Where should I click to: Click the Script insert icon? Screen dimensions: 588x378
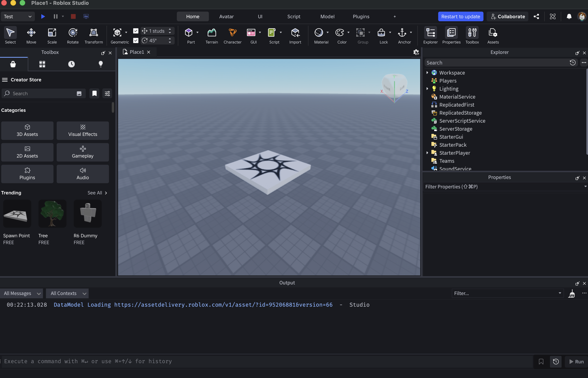coord(272,32)
